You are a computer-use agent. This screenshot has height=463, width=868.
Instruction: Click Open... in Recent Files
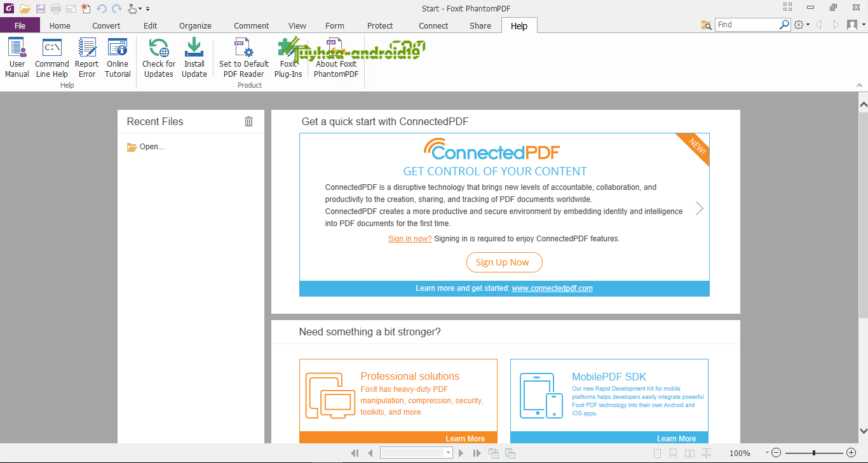point(146,147)
